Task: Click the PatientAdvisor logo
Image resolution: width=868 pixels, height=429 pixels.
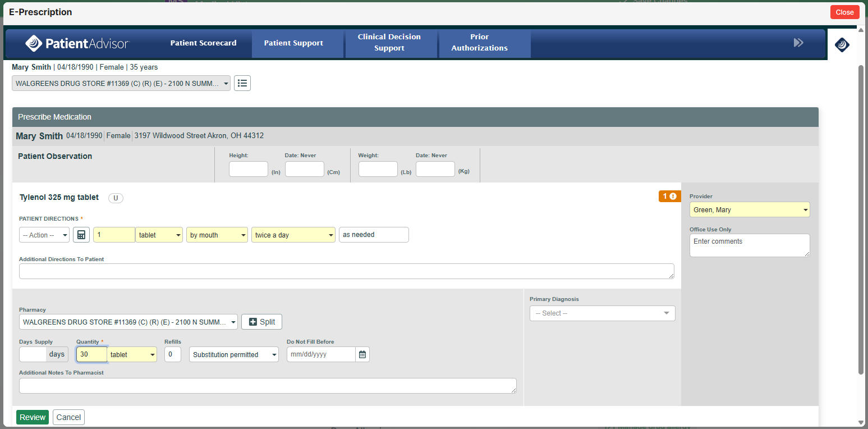Action: click(77, 42)
